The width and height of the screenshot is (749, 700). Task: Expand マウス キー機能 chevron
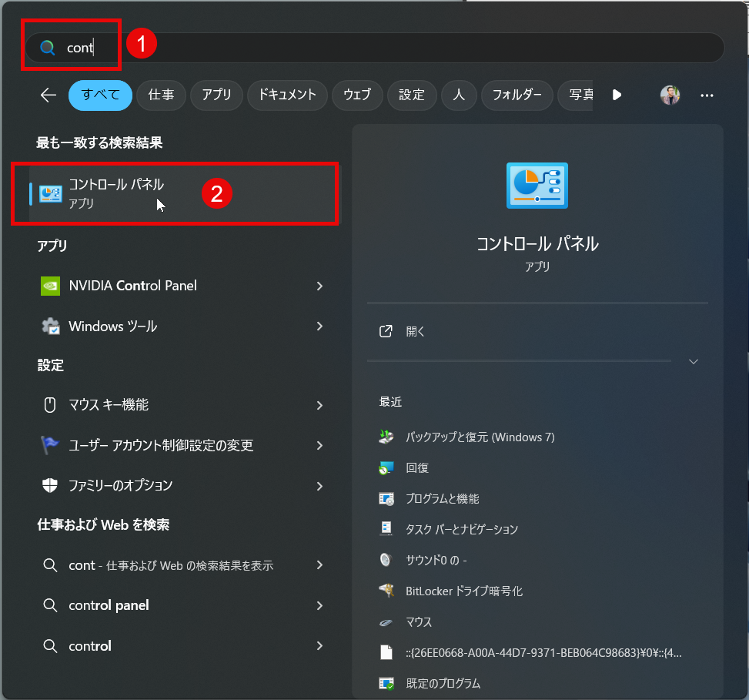[x=319, y=405]
